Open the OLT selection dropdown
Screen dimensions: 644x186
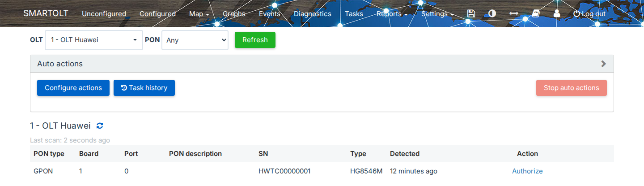(94, 40)
